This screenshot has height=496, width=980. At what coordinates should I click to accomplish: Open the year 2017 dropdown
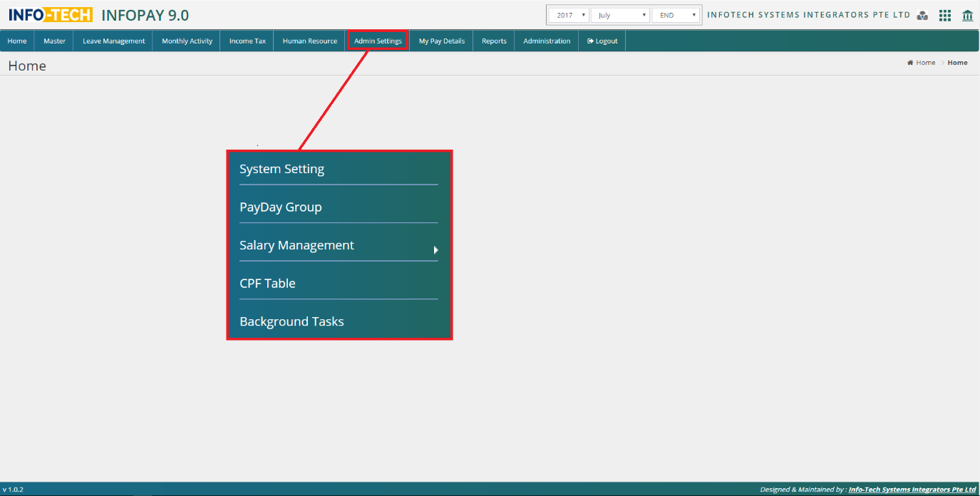pyautogui.click(x=567, y=15)
